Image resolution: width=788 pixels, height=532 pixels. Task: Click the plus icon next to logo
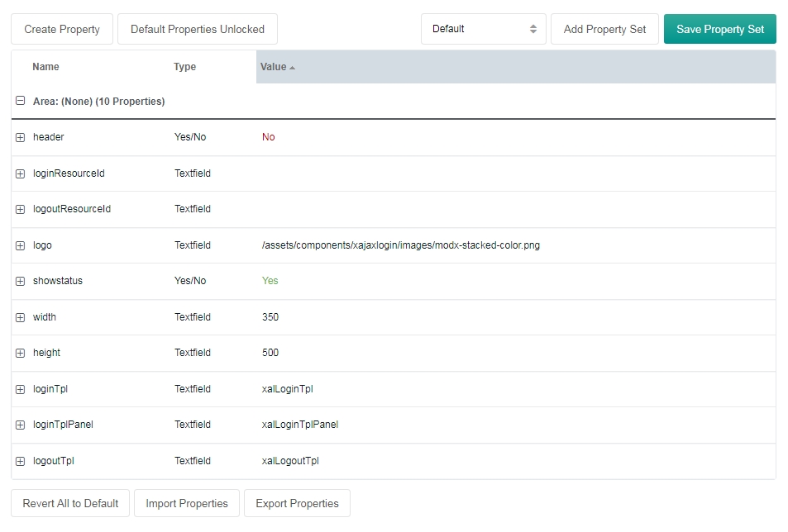(x=20, y=245)
